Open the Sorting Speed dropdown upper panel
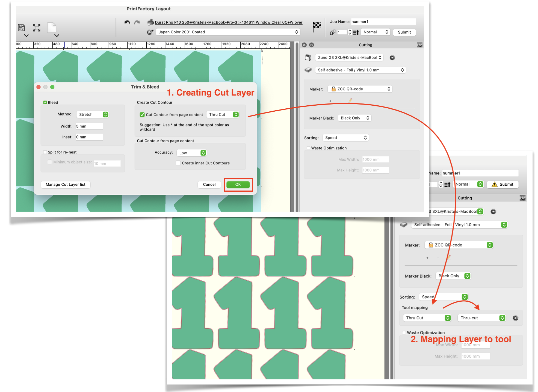Image resolution: width=538 pixels, height=392 pixels. [x=345, y=138]
